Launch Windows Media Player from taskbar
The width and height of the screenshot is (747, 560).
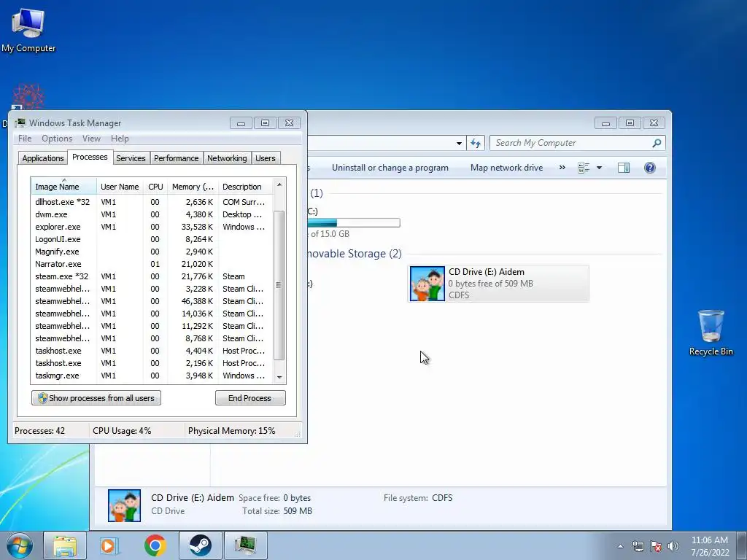(109, 545)
